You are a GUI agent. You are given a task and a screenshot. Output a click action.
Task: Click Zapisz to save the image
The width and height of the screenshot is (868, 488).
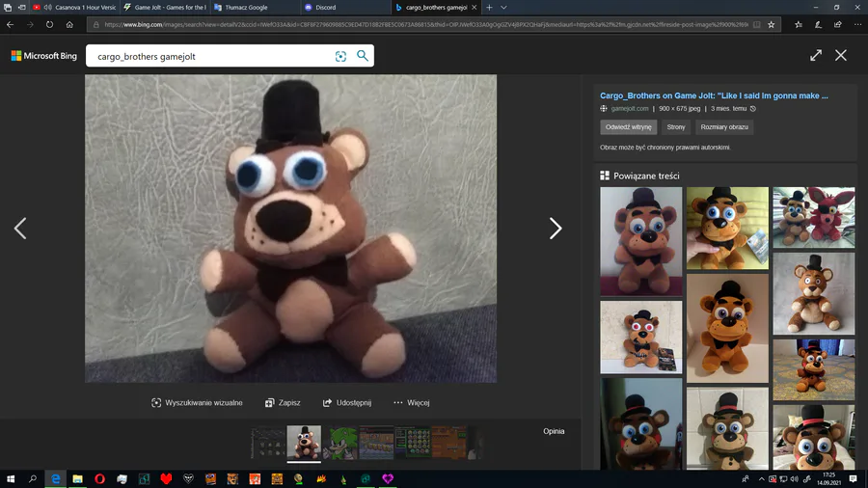[x=283, y=403]
